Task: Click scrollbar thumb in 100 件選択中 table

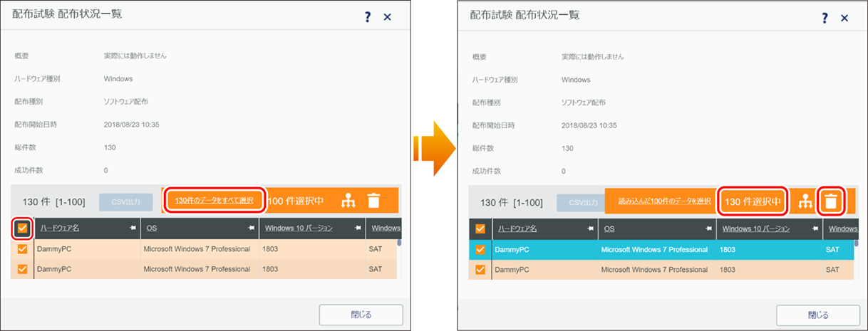Action: click(x=399, y=242)
